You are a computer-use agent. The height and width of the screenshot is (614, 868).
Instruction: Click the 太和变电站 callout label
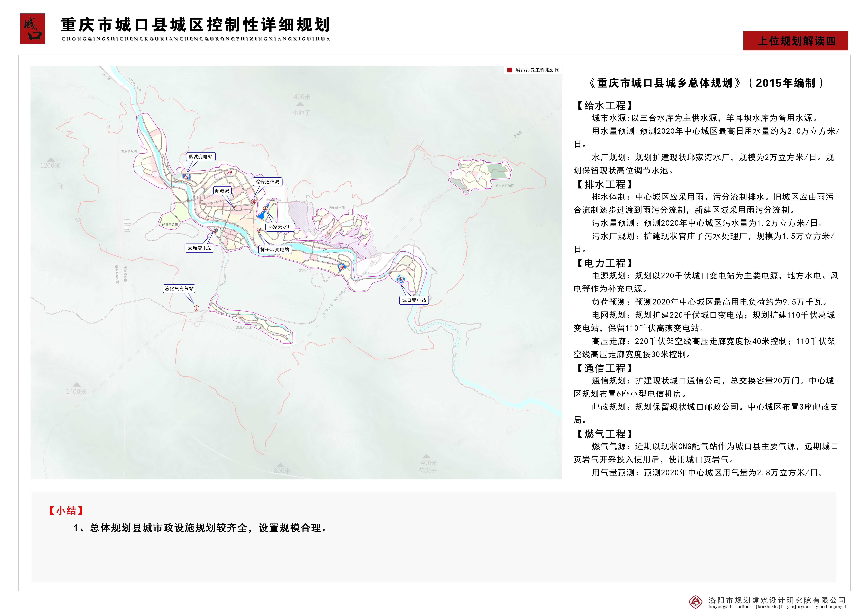coord(200,248)
